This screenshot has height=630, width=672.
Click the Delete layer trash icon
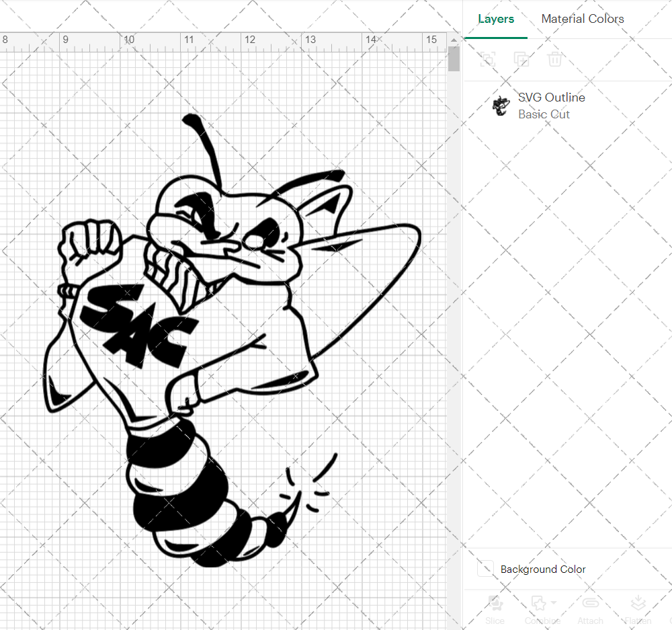coord(554,59)
